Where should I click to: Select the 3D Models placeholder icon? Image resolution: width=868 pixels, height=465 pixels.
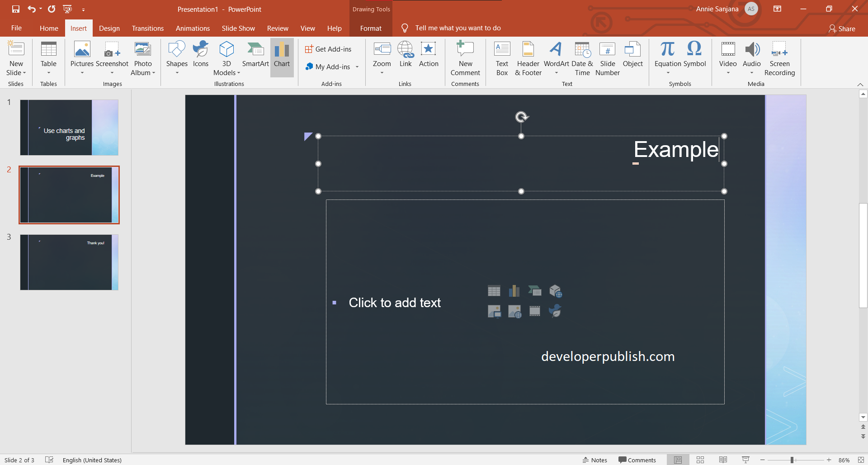[x=556, y=291]
